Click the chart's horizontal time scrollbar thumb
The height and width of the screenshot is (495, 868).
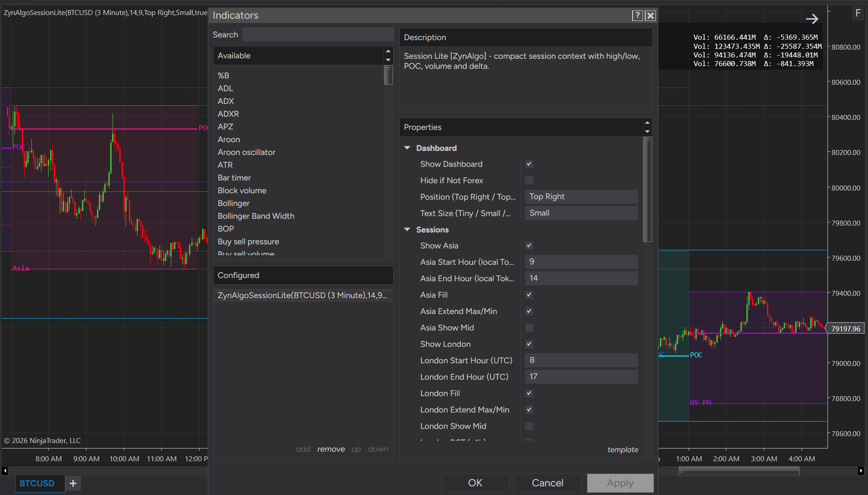click(x=739, y=471)
